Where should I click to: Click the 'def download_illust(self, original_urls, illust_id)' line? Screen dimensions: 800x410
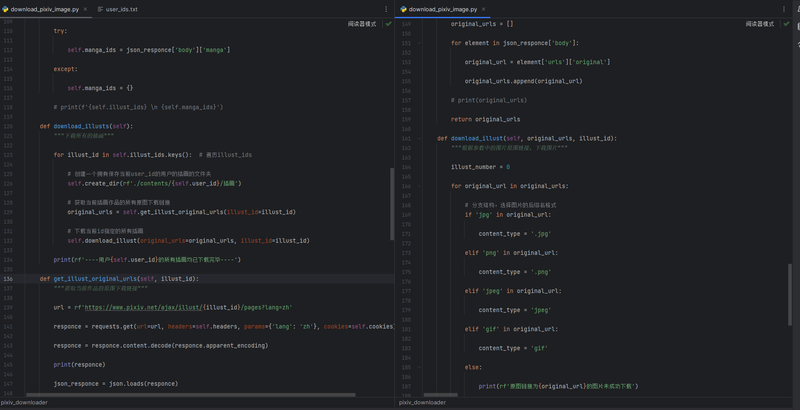pyautogui.click(x=527, y=138)
